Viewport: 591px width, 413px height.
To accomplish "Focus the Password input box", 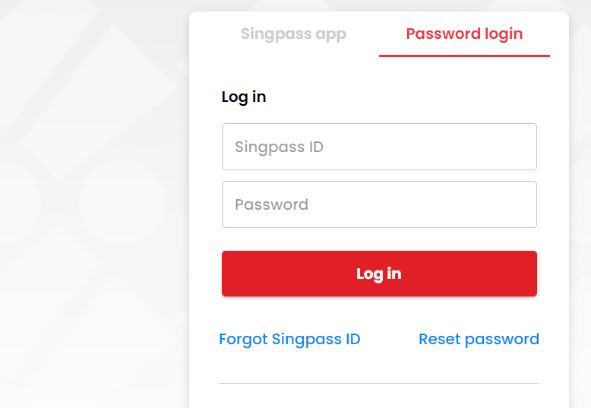I will click(379, 205).
